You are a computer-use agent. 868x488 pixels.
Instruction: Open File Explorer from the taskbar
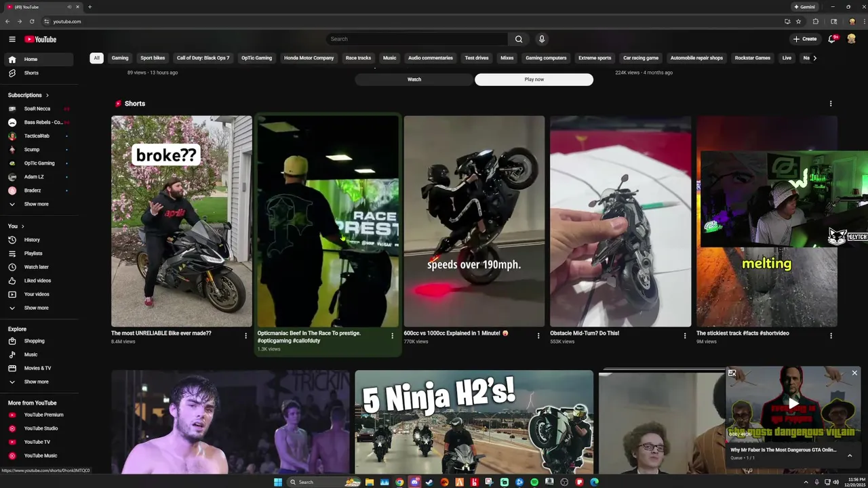tap(370, 482)
